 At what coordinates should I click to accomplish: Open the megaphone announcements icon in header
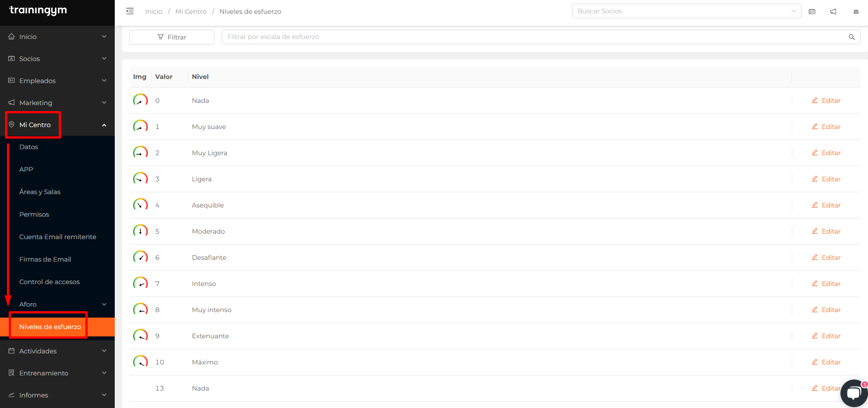[833, 11]
